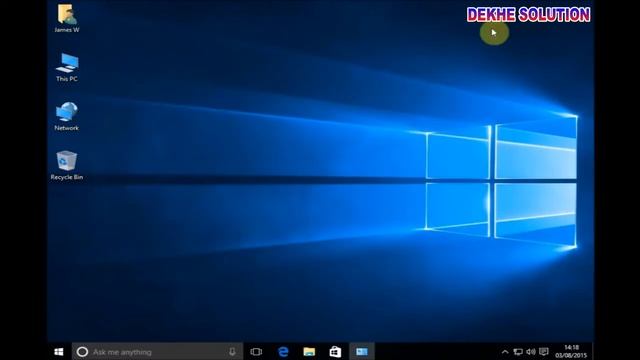Launch Microsoft Edge from the taskbar
This screenshot has width=640, height=360.
pyautogui.click(x=283, y=351)
